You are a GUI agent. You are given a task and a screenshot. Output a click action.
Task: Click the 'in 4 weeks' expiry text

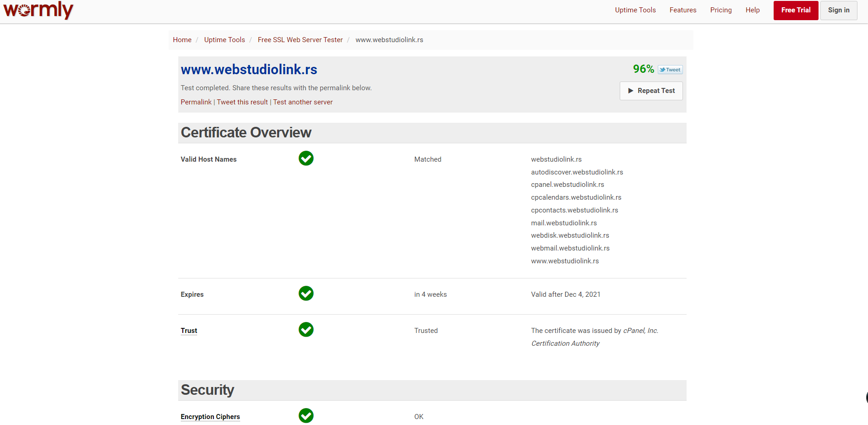click(431, 294)
